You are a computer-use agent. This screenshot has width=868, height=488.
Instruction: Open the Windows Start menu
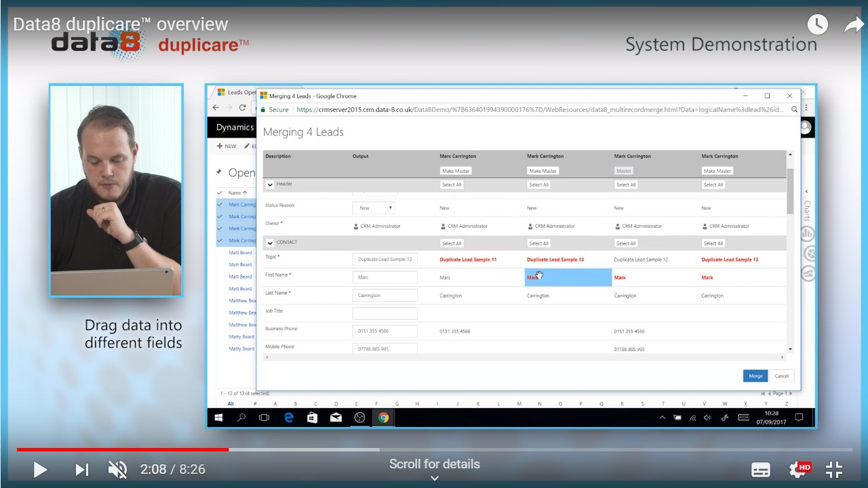pyautogui.click(x=218, y=418)
